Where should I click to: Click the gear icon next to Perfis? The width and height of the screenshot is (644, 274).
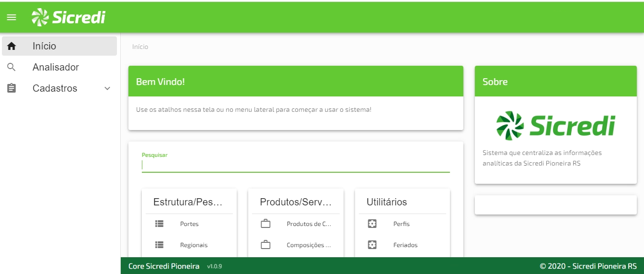pos(372,224)
